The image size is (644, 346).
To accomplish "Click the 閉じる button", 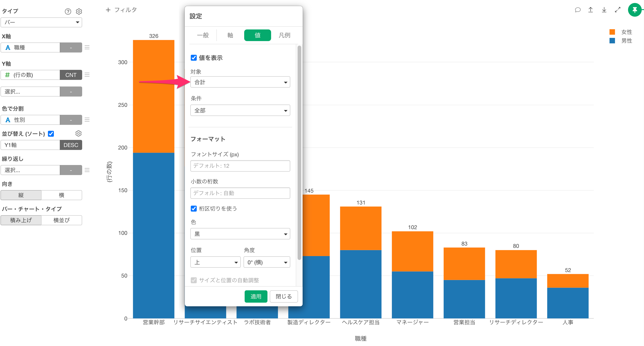I will 284,296.
